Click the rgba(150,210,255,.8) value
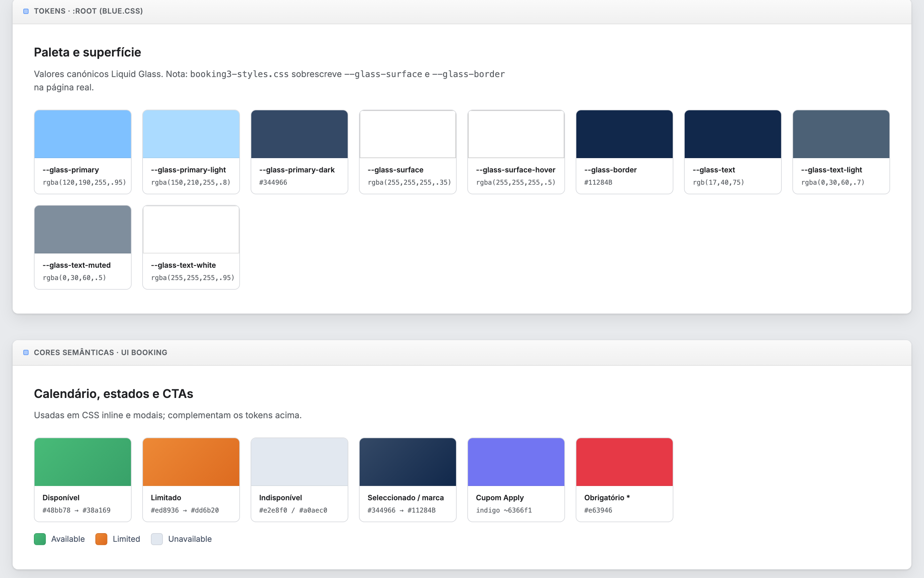This screenshot has width=924, height=578. point(191,182)
